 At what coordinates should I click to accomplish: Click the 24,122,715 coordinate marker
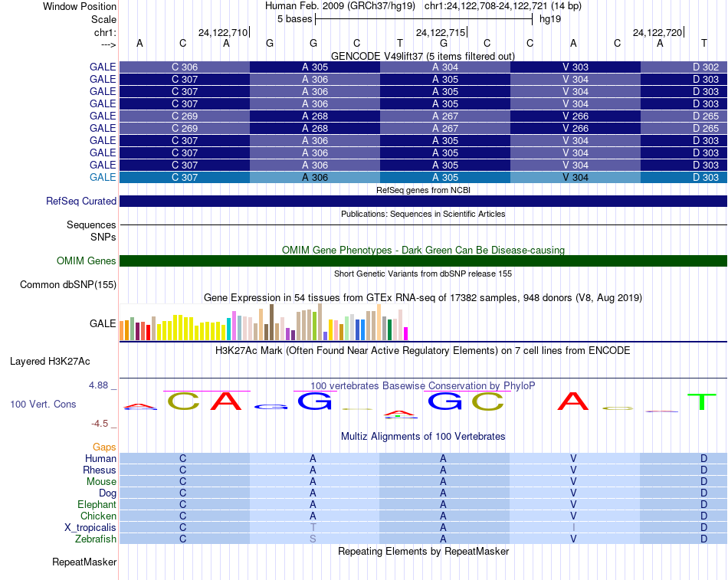pos(441,32)
